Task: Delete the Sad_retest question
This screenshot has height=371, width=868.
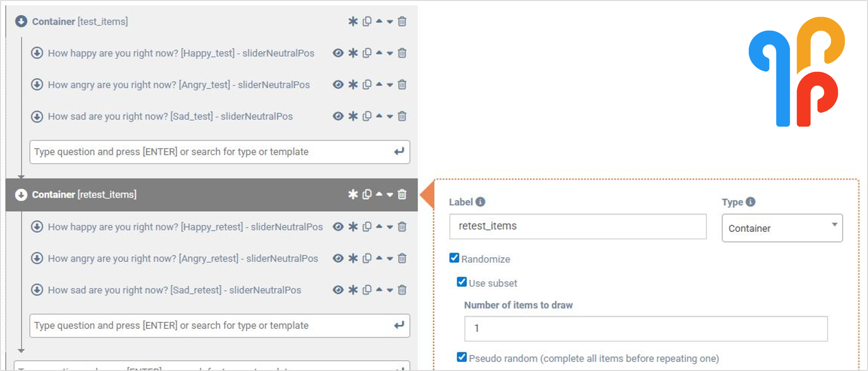Action: pos(402,290)
